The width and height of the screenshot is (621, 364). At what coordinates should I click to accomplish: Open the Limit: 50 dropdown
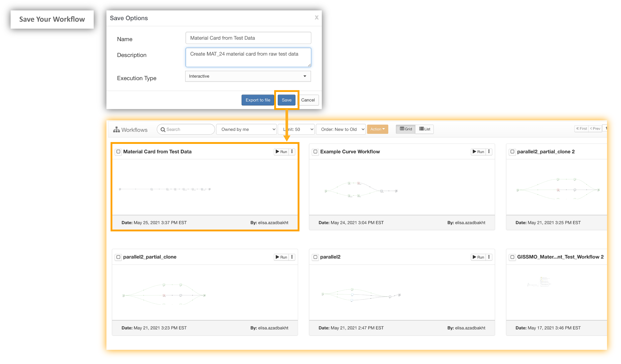click(296, 129)
